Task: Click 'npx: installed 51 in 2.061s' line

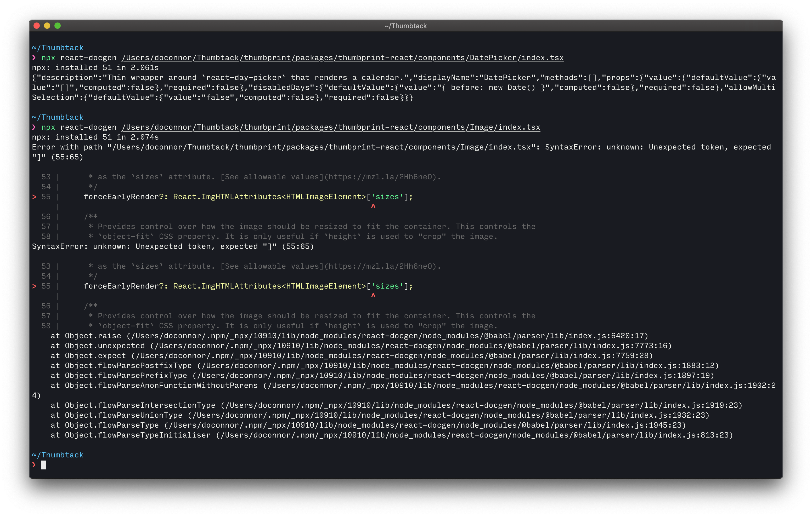Action: pyautogui.click(x=95, y=68)
